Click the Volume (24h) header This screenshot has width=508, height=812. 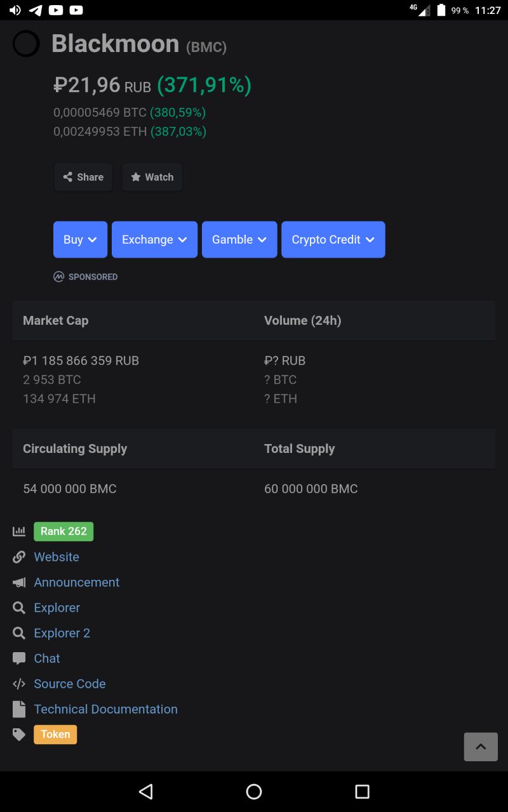[303, 320]
